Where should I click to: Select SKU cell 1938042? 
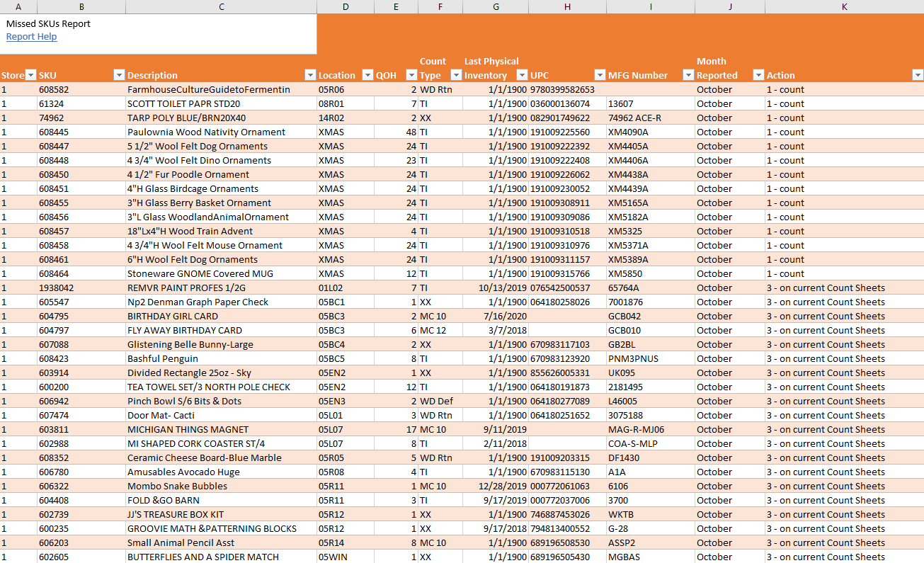[81, 288]
